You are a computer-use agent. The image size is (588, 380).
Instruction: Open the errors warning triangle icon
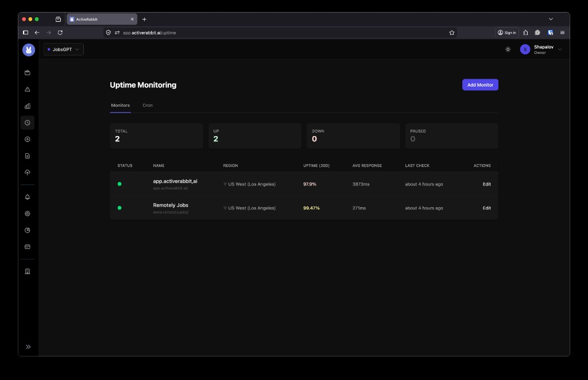point(28,90)
